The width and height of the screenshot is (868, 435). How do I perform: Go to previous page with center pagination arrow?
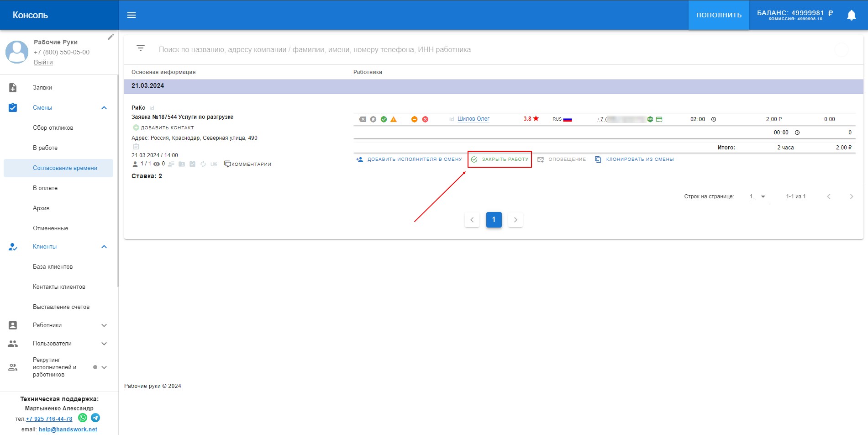click(x=472, y=220)
